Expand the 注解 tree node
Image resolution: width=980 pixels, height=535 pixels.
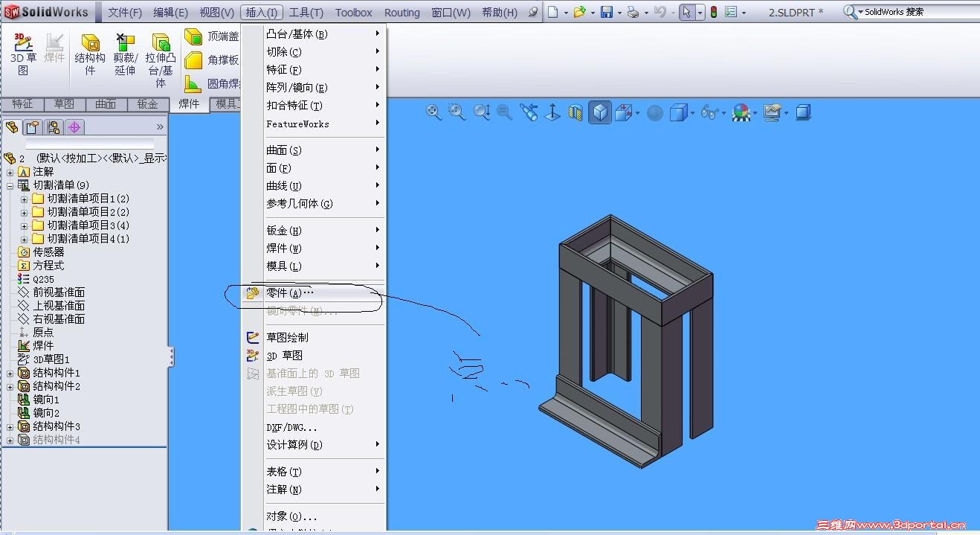[x=10, y=172]
